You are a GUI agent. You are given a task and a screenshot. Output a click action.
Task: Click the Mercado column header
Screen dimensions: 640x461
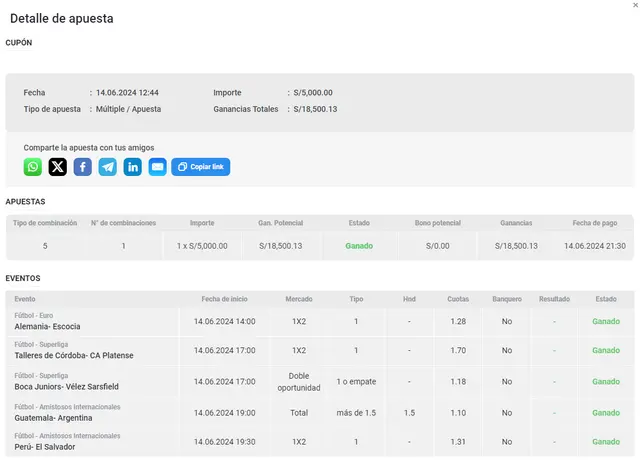[299, 299]
